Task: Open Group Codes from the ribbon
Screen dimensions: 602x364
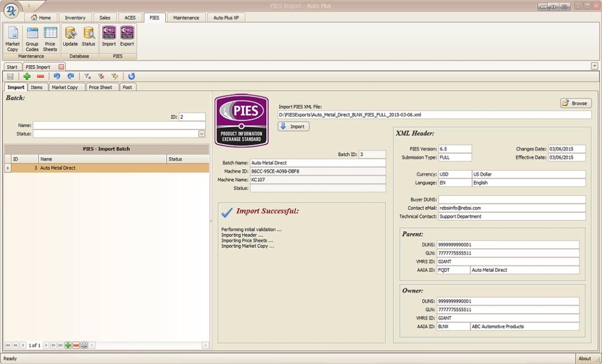Action: point(32,39)
